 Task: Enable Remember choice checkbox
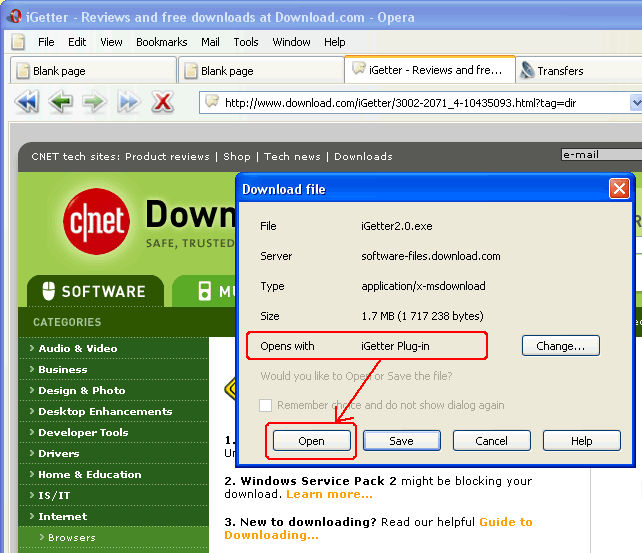[266, 406]
